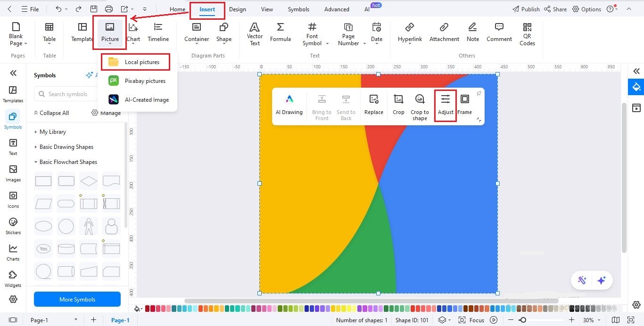Choose Pixabay pictures menu entry
This screenshot has width=644, height=326.
click(x=138, y=81)
